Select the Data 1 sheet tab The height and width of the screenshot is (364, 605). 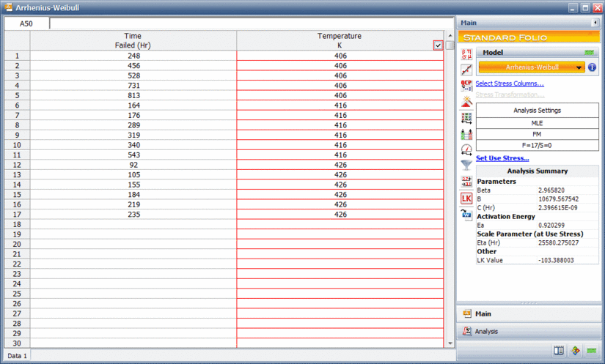pyautogui.click(x=17, y=356)
